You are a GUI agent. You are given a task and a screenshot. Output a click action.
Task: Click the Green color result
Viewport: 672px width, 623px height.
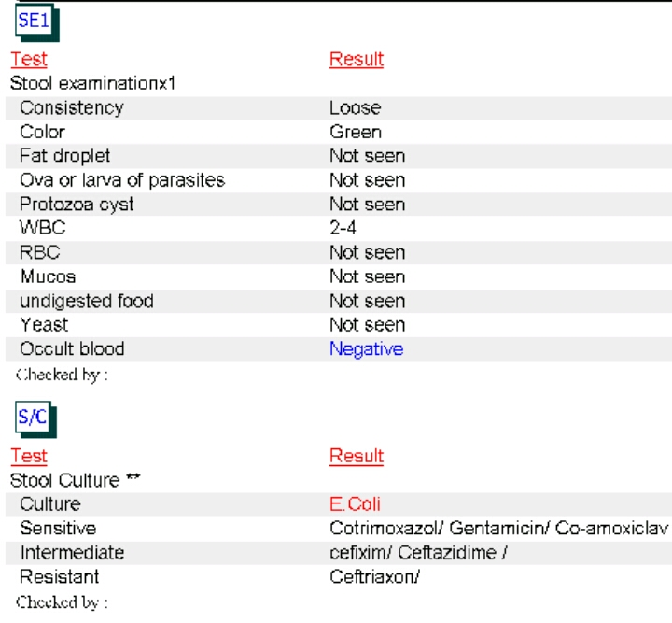pos(356,132)
